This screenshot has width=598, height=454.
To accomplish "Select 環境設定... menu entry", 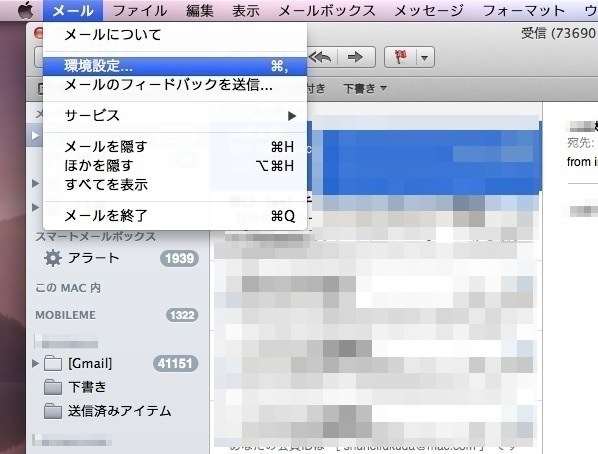I will (x=175, y=66).
